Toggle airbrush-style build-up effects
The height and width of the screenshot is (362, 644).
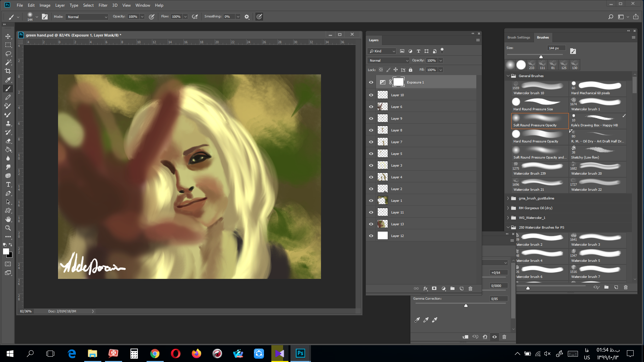coord(195,17)
